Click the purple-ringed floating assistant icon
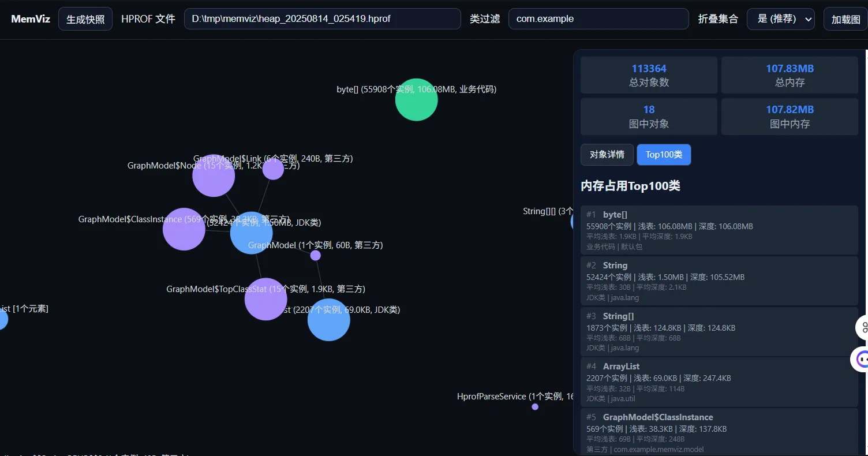 (x=861, y=359)
